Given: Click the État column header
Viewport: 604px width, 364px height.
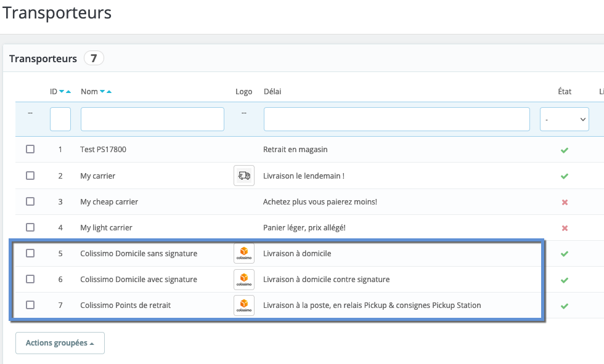Looking at the screenshot, I should click(565, 92).
